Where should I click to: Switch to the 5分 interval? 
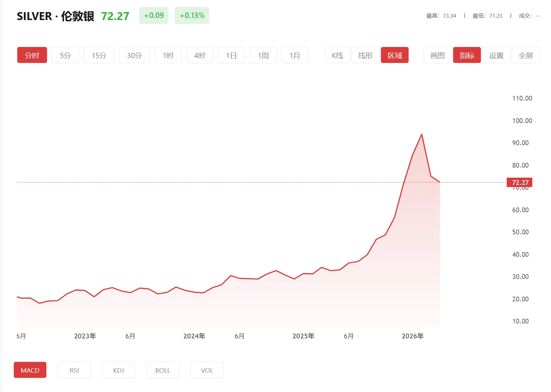coord(65,55)
